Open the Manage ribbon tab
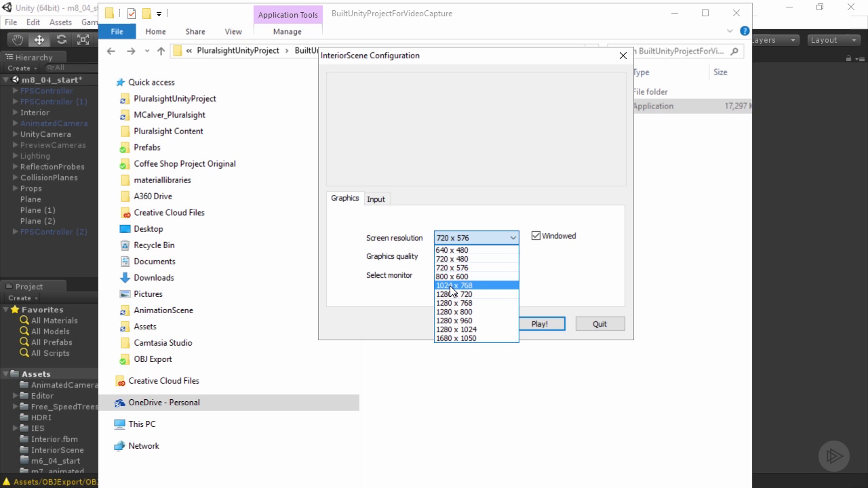 tap(288, 31)
